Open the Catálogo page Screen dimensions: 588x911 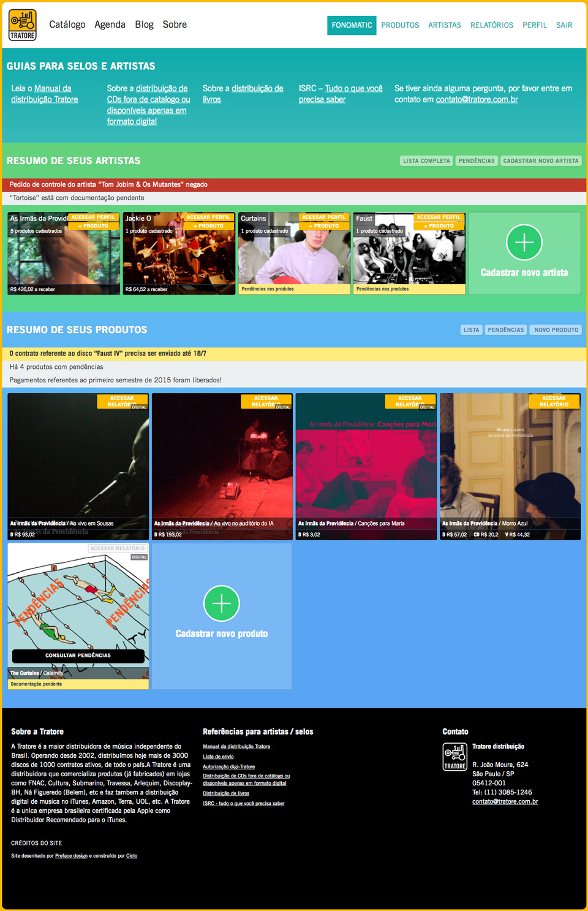pyautogui.click(x=67, y=25)
